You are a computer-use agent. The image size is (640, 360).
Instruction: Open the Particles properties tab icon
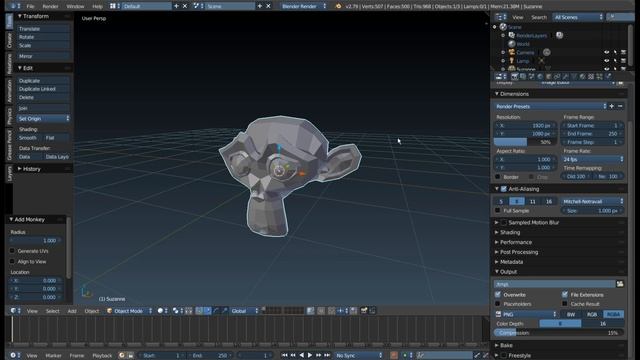[x=600, y=76]
